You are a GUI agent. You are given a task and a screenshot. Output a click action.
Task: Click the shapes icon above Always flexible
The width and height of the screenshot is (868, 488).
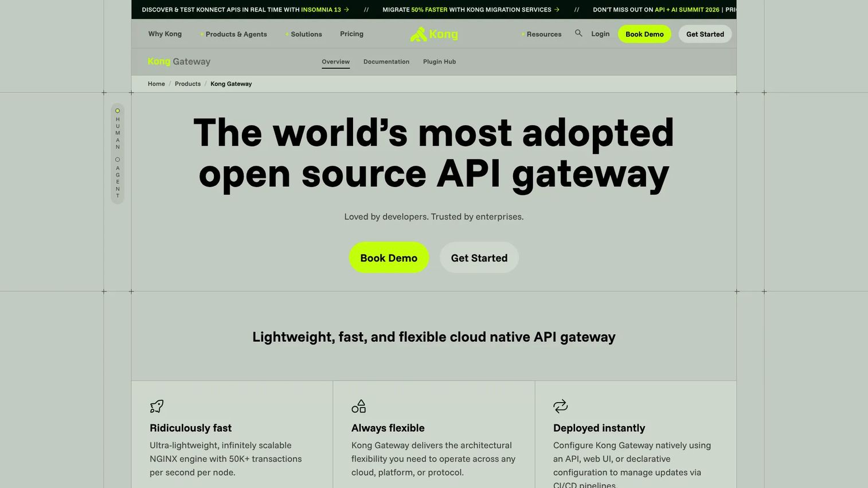point(358,406)
